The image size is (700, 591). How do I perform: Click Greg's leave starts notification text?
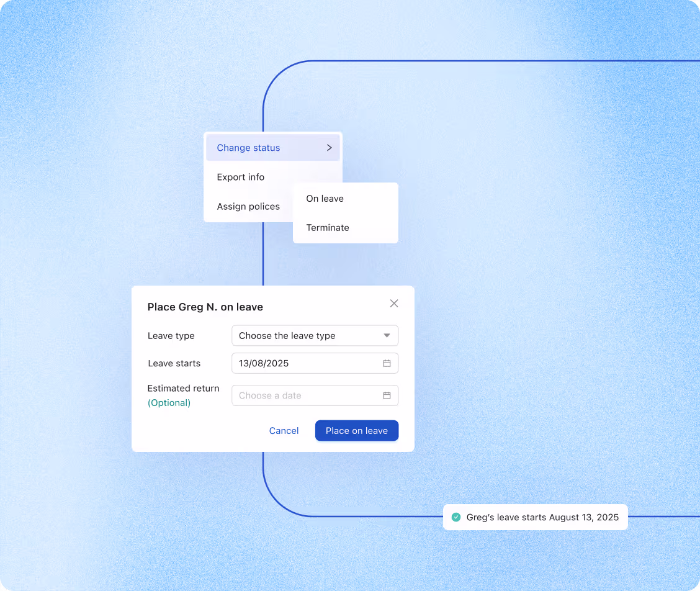[x=542, y=517]
